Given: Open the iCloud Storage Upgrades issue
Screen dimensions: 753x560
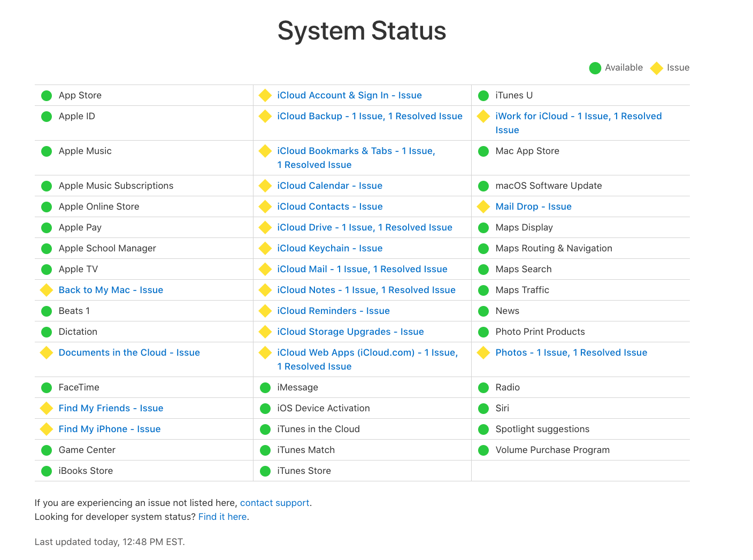Looking at the screenshot, I should pyautogui.click(x=350, y=332).
